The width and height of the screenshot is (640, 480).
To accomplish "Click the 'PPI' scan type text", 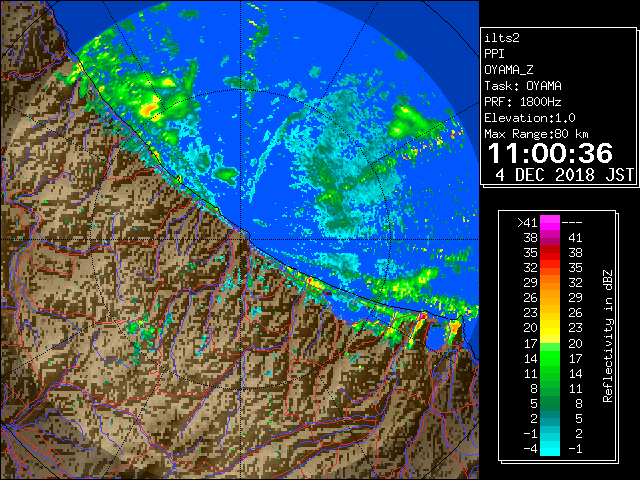I will click(x=494, y=54).
